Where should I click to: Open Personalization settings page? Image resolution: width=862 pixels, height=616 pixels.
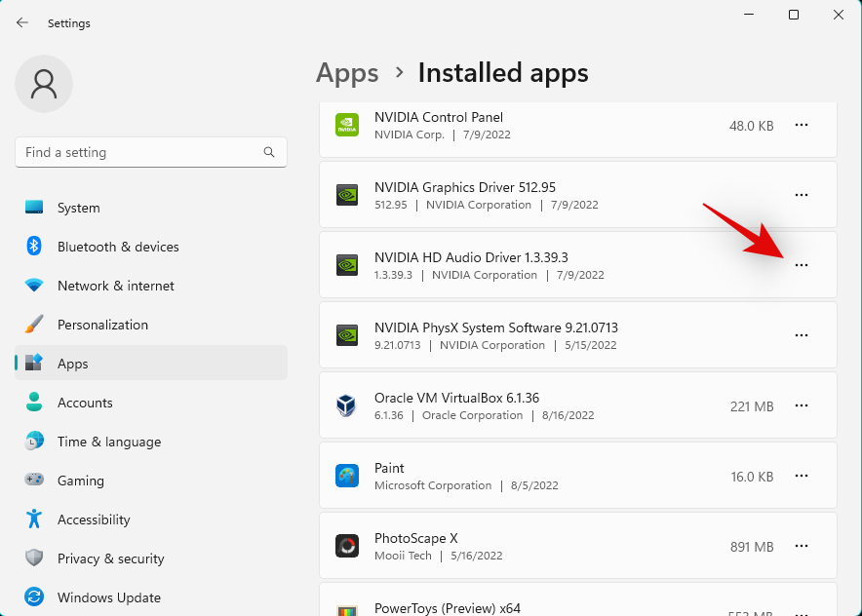pos(102,325)
